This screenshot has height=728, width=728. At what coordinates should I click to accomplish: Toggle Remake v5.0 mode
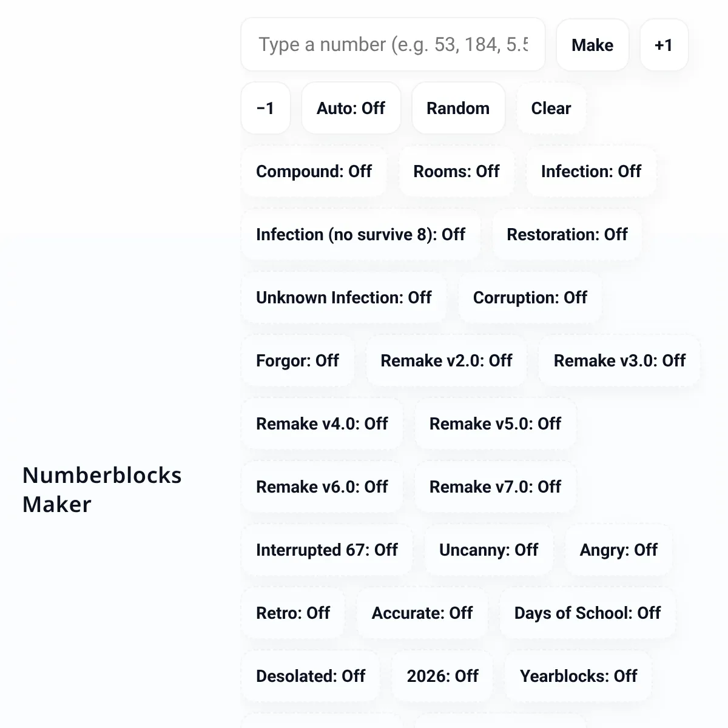coord(495,424)
